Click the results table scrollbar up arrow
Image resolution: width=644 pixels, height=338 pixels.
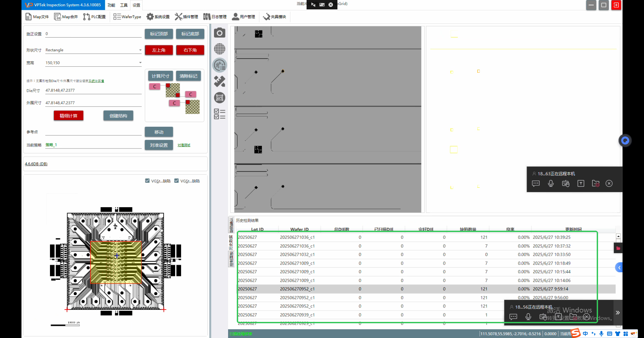tap(618, 236)
